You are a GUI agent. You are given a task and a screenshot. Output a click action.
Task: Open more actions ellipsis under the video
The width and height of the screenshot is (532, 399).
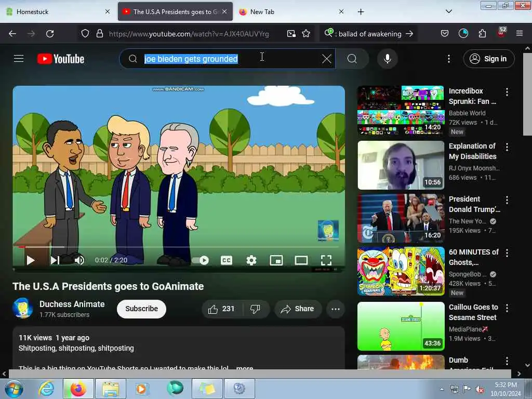(336, 309)
